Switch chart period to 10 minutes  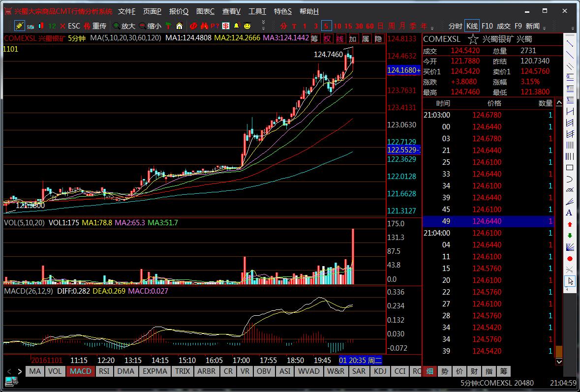pos(337,26)
